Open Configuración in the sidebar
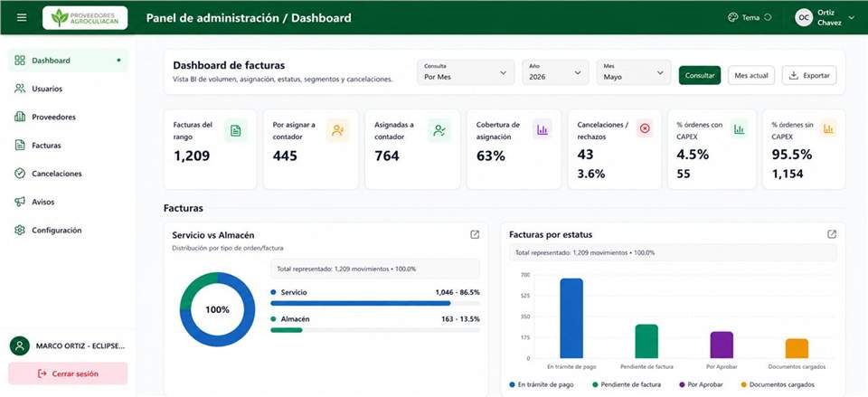This screenshot has width=868, height=397. [x=68, y=230]
